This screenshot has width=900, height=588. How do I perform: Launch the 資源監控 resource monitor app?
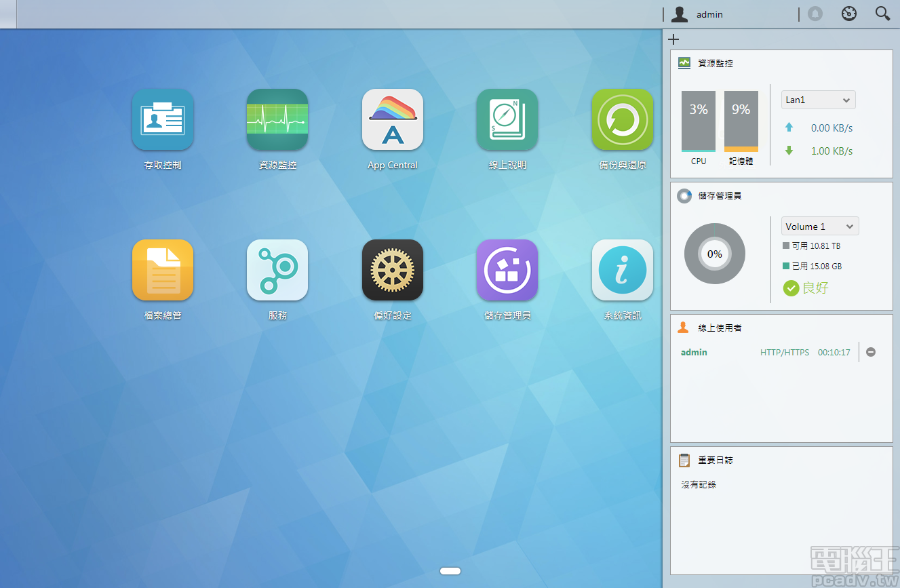[277, 119]
